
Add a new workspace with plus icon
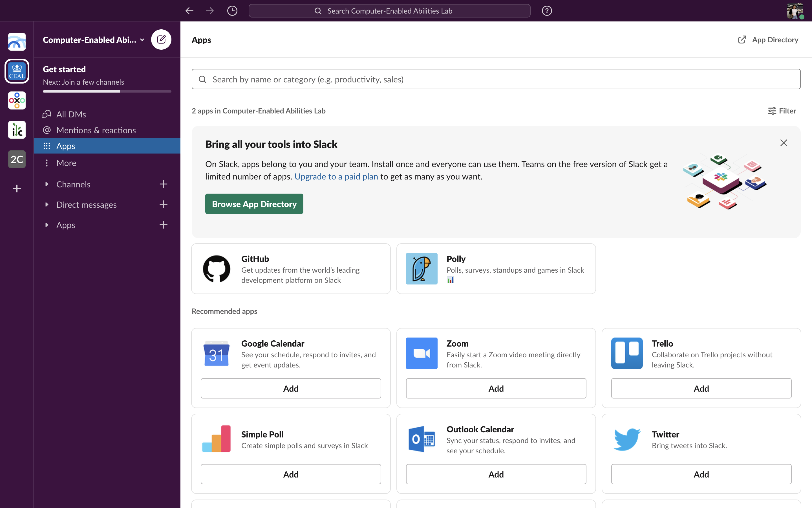click(x=17, y=189)
